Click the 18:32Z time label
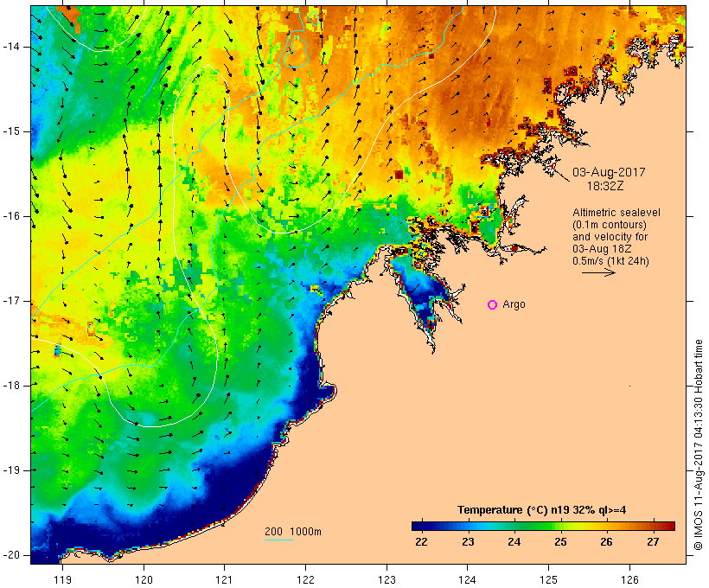709x588 pixels. (605, 186)
